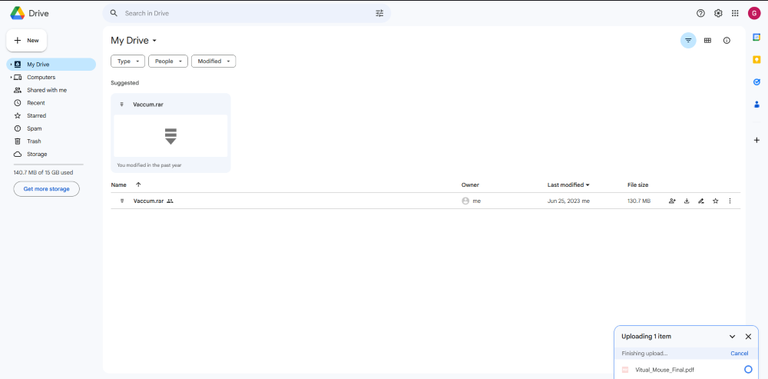Click the 140.7 MB of 15 GB used text
The width and height of the screenshot is (768, 379).
44,172
